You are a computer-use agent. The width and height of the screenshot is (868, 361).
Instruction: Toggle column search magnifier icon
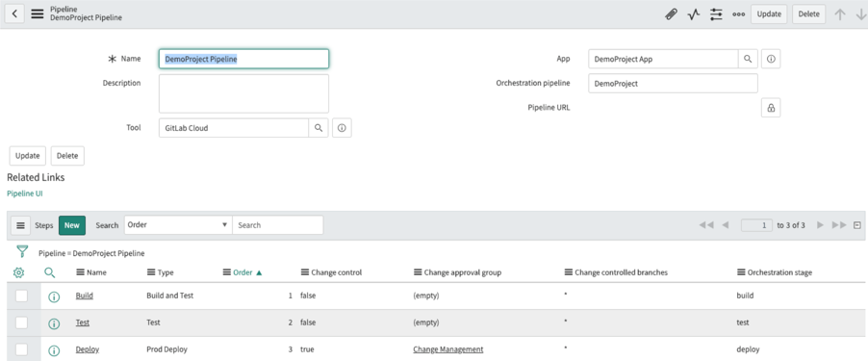[x=50, y=272]
